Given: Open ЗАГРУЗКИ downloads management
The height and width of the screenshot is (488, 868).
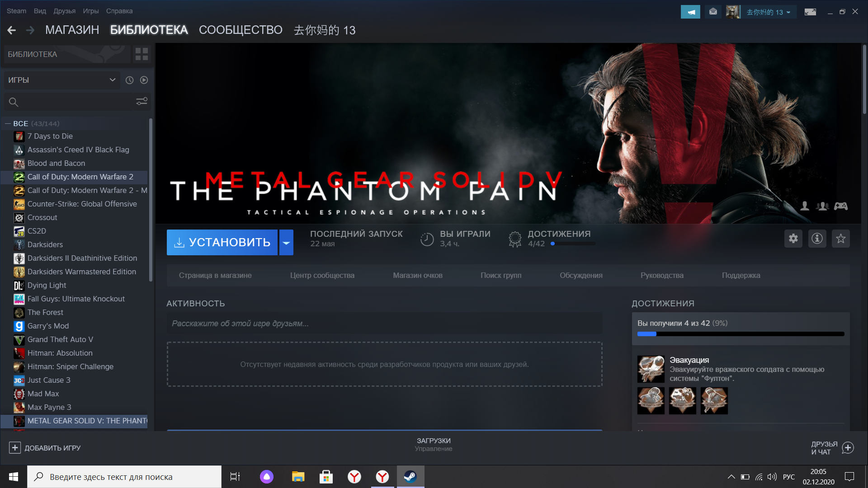Looking at the screenshot, I should (434, 444).
